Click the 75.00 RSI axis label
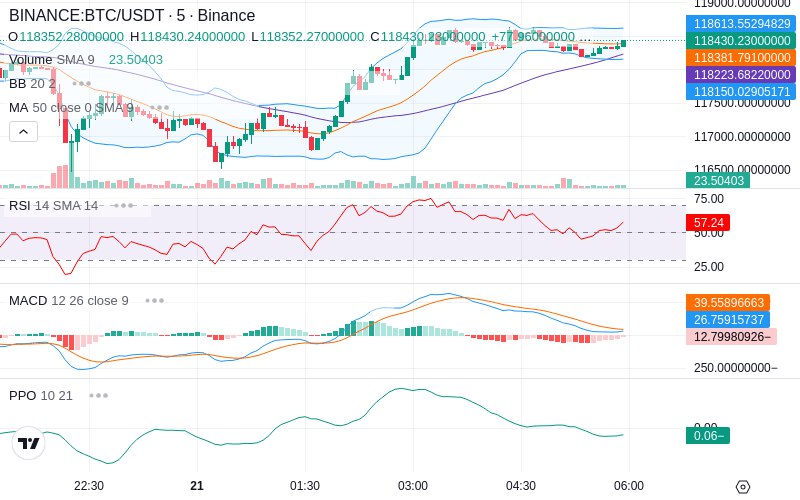This screenshot has width=800, height=500. pyautogui.click(x=709, y=199)
